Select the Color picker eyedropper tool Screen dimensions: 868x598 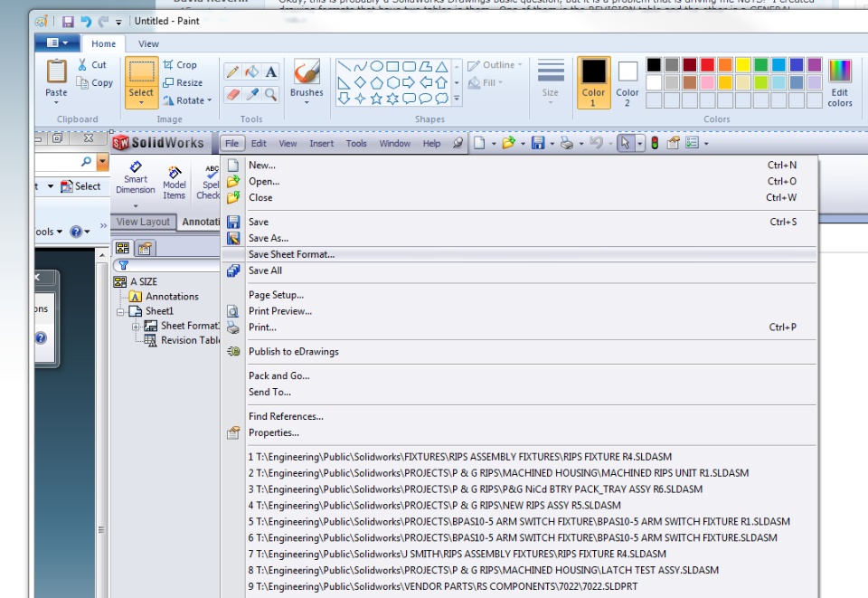(252, 93)
